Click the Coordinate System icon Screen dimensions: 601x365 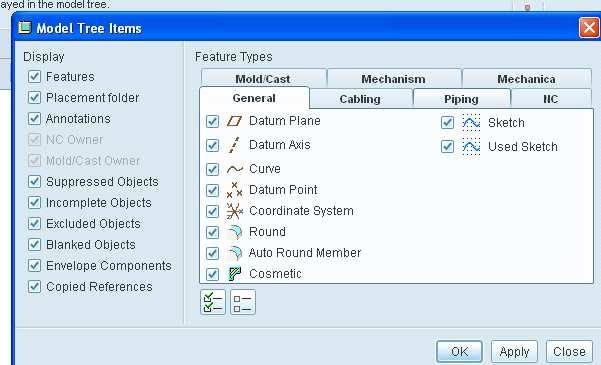click(x=234, y=211)
